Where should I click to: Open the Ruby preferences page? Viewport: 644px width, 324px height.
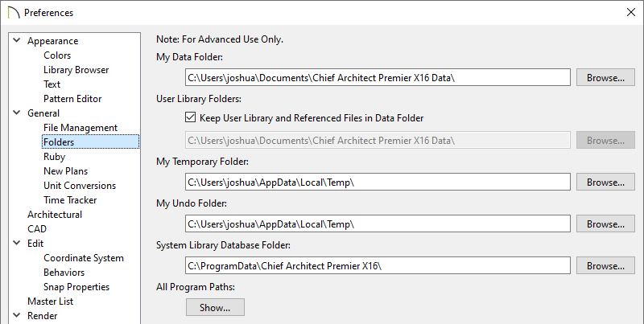tap(54, 157)
